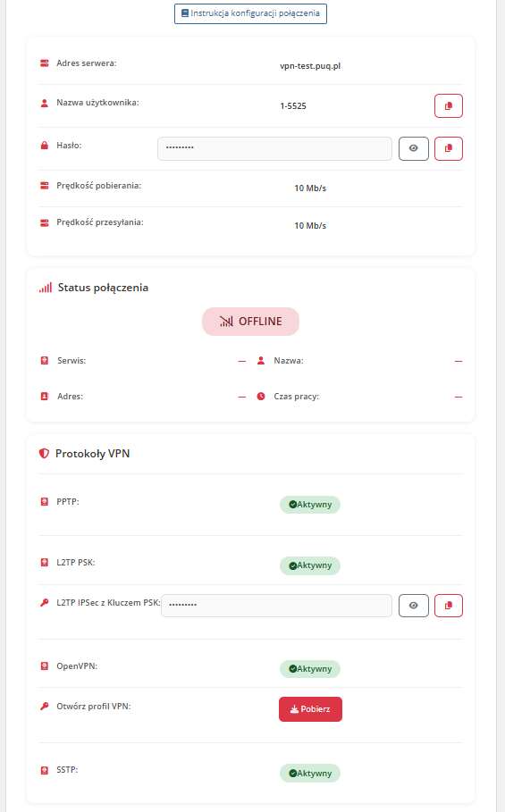Click the L2TP PSK Aktywny badge
This screenshot has height=812, width=505.
click(x=310, y=565)
